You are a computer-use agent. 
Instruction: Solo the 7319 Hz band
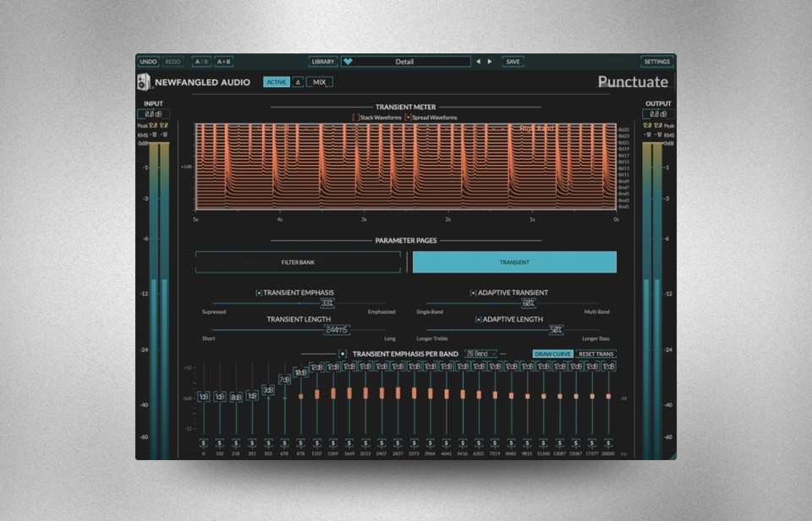pyautogui.click(x=495, y=443)
